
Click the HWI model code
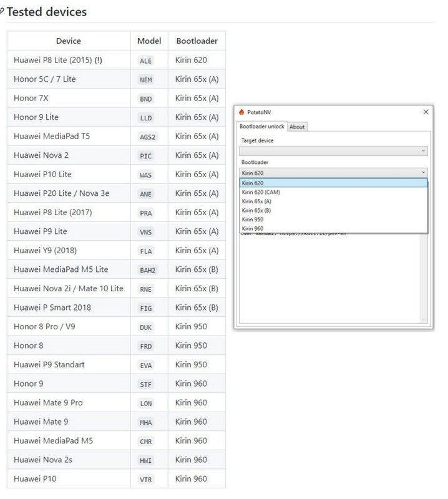(x=146, y=460)
